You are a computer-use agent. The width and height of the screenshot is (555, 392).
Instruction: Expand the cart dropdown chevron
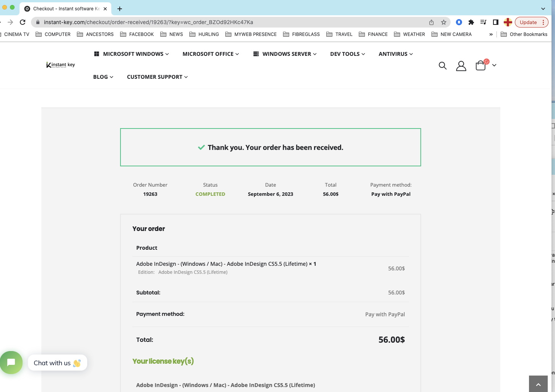pos(494,65)
